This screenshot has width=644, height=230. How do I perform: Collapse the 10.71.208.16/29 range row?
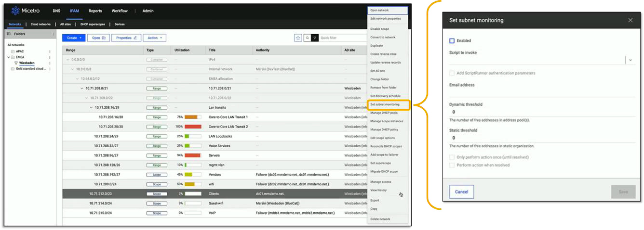coord(91,107)
